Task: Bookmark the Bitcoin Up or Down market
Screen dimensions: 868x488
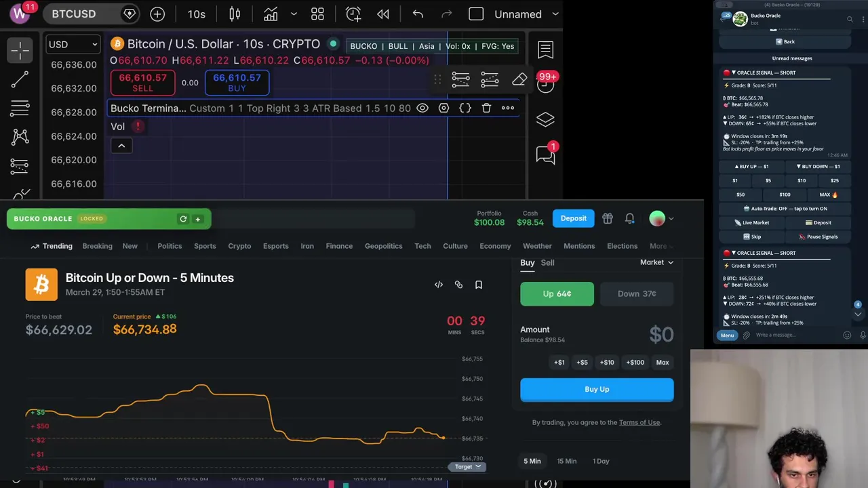Action: click(479, 285)
